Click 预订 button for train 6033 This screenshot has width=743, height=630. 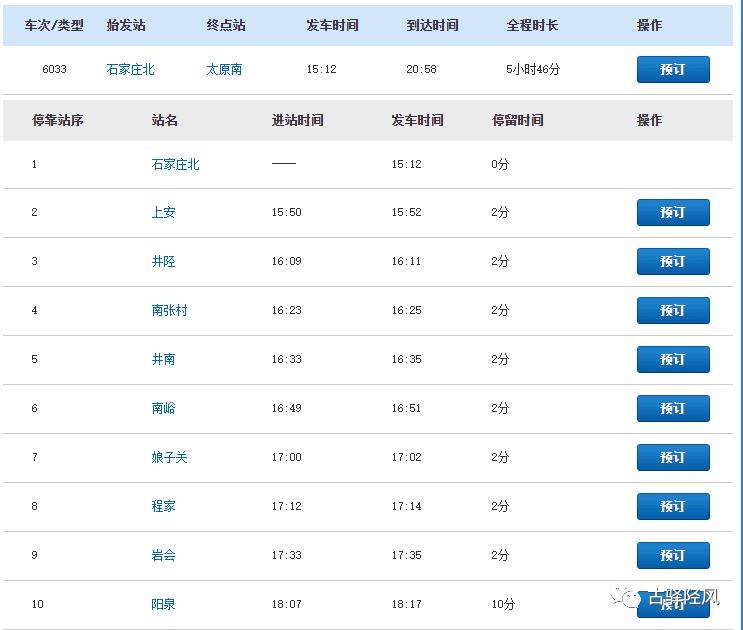[x=673, y=70]
